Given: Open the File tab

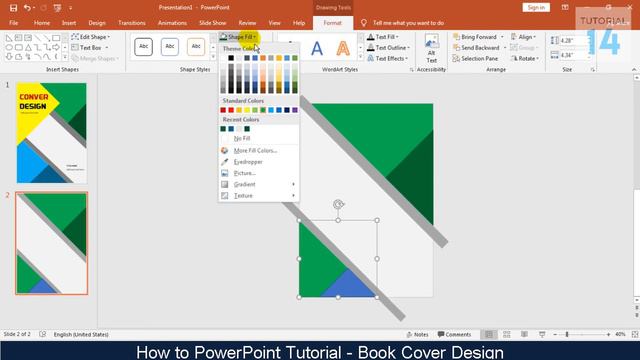Looking at the screenshot, I should (x=13, y=23).
